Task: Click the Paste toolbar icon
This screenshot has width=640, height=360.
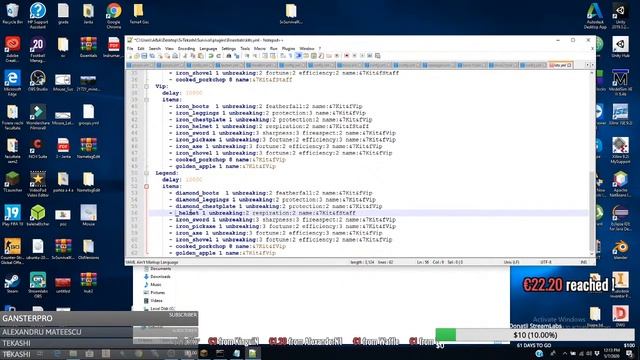Action: (x=200, y=56)
